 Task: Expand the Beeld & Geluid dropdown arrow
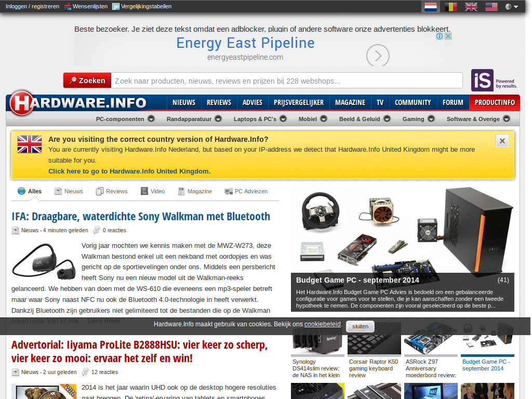pos(387,119)
